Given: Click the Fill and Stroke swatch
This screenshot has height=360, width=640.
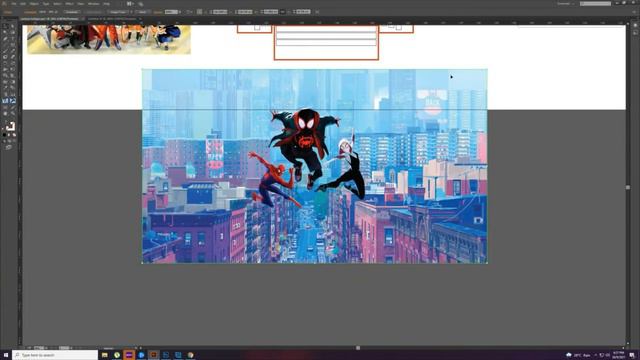Looking at the screenshot, I should click(10, 127).
